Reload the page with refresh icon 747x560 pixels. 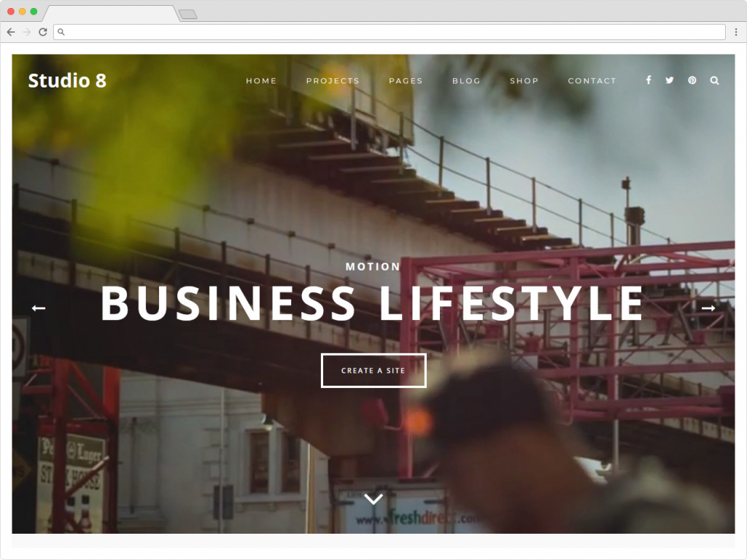(43, 32)
